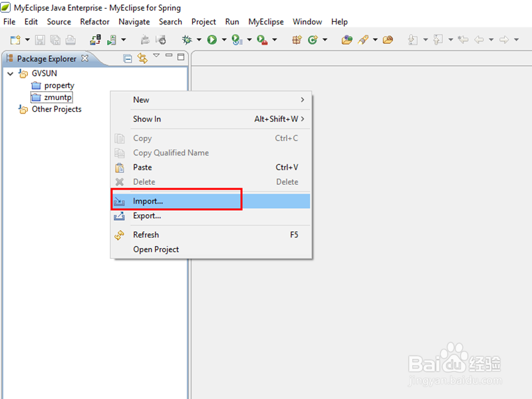Open the File menu
Image resolution: width=532 pixels, height=399 pixels.
pyautogui.click(x=9, y=22)
